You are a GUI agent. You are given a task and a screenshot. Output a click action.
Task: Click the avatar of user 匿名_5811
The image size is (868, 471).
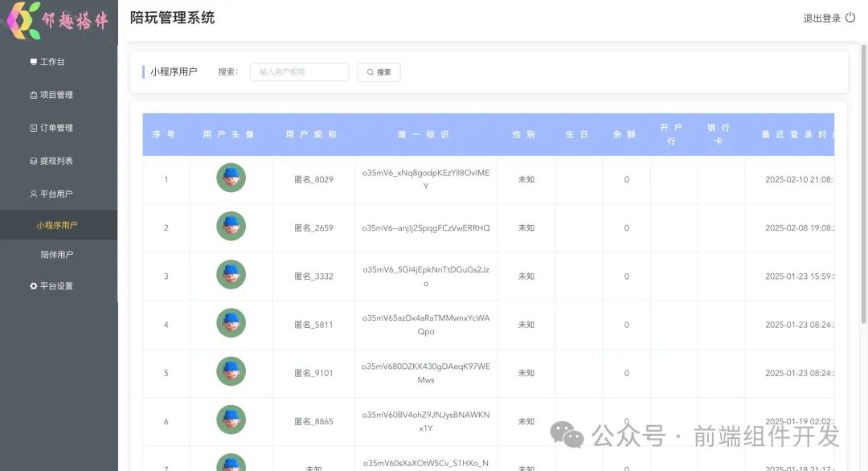[x=231, y=324]
